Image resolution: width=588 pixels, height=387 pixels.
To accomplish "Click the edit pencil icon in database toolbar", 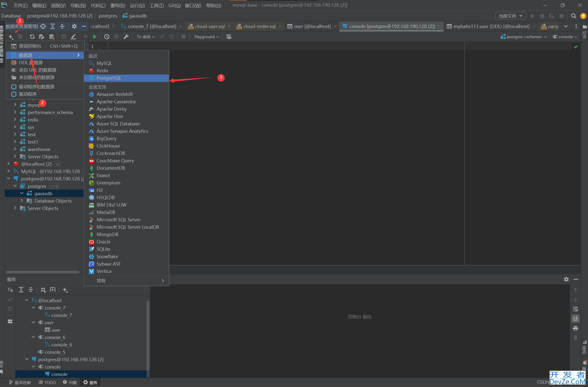I will [73, 37].
